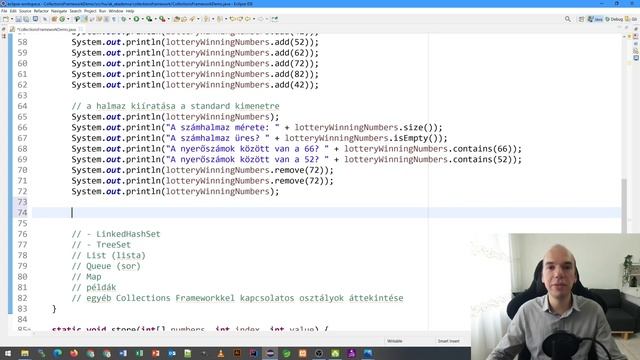This screenshot has height=360, width=640.
Task: Click the Coverage run toolbar icon
Action: coord(149,19)
